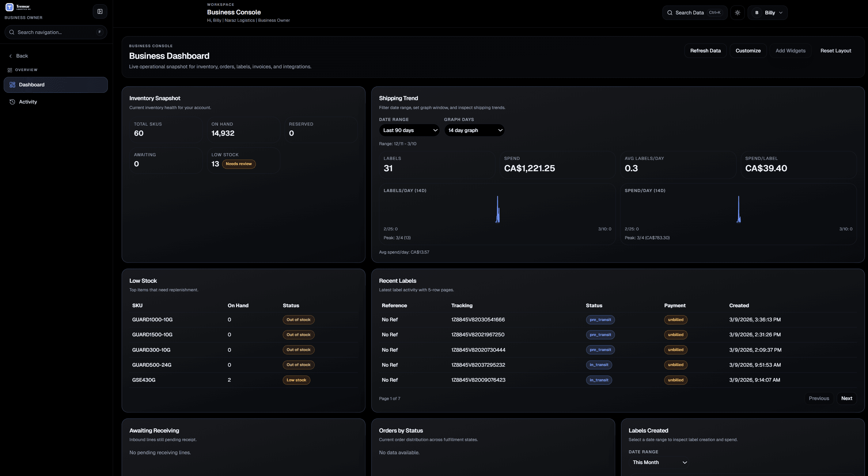Collapse the sidebar using the panel icon
The height and width of the screenshot is (476, 868).
tap(100, 11)
